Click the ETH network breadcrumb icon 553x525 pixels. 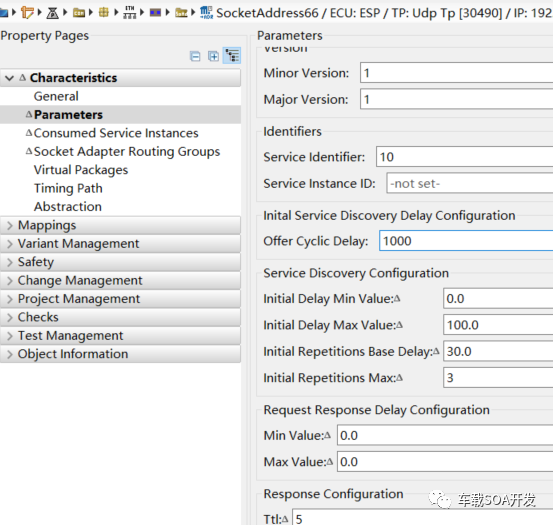click(x=129, y=13)
